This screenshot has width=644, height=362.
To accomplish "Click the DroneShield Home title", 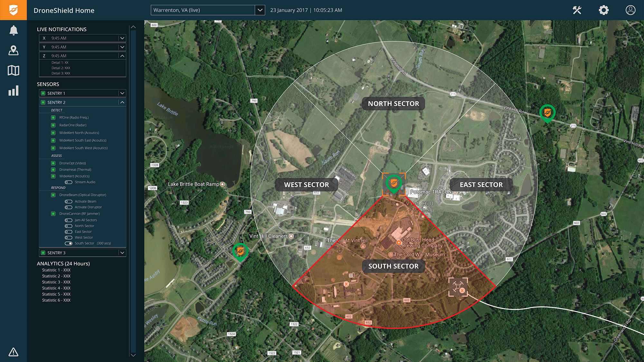I will click(64, 10).
